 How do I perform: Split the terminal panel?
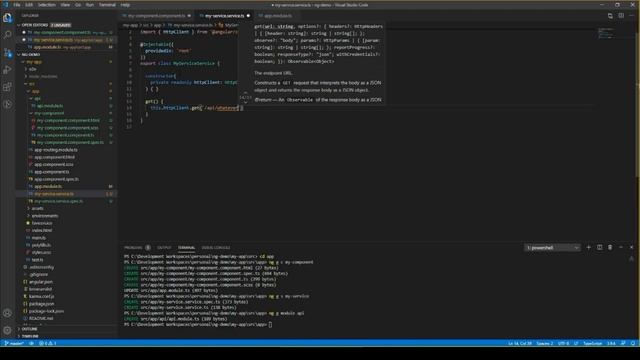coord(599,247)
